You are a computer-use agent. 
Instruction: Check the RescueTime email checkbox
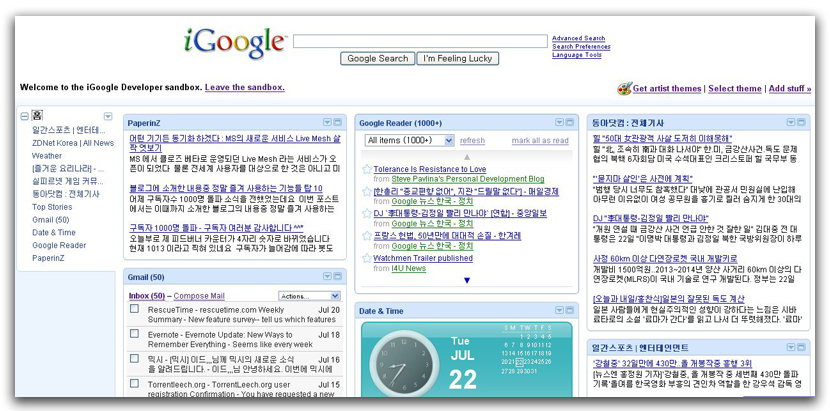tap(134, 308)
